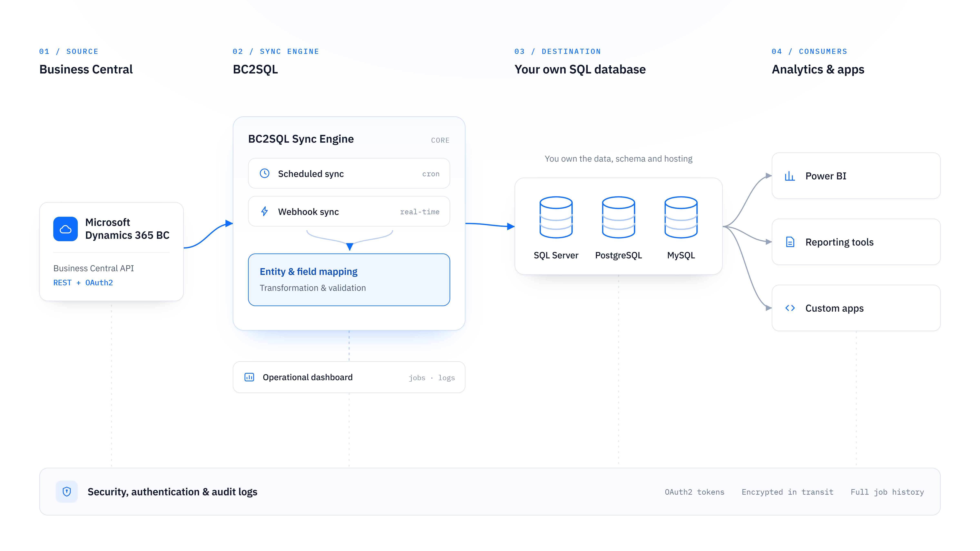The width and height of the screenshot is (980, 551).
Task: Click 'Security, authentication & audit logs' title
Action: 172,492
